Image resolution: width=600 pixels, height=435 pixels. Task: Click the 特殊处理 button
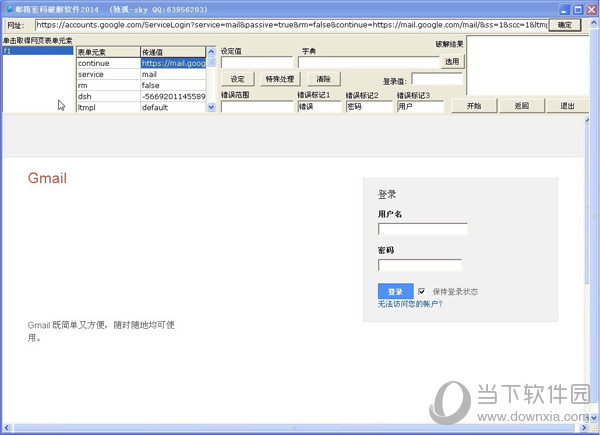coord(280,79)
